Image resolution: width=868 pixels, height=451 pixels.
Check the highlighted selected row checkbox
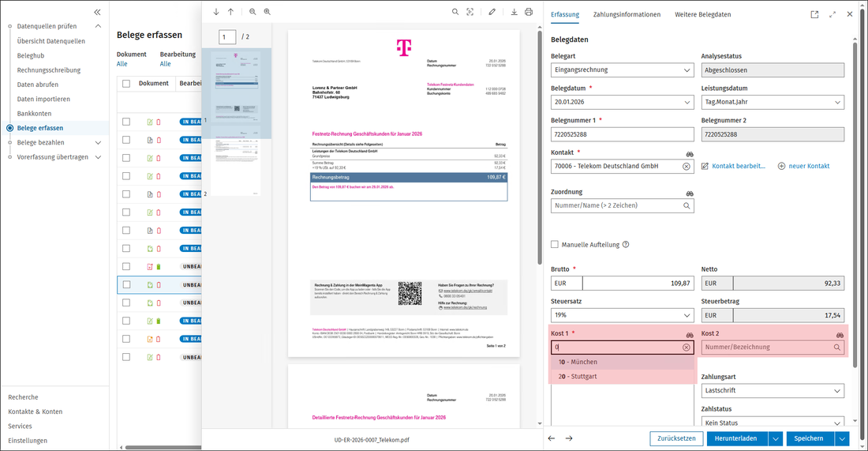tap(126, 284)
